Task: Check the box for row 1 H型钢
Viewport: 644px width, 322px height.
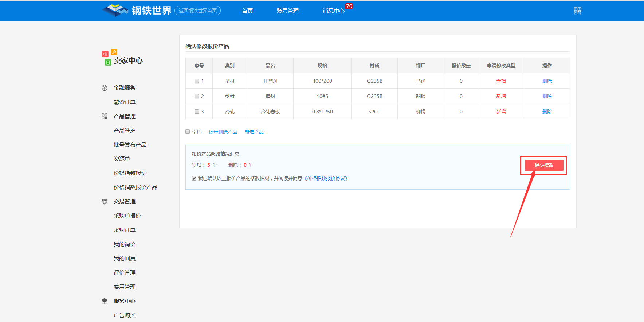Action: [197, 81]
